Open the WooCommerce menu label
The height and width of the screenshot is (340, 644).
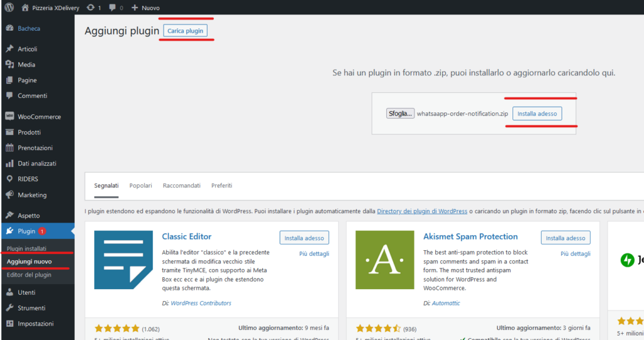(39, 117)
